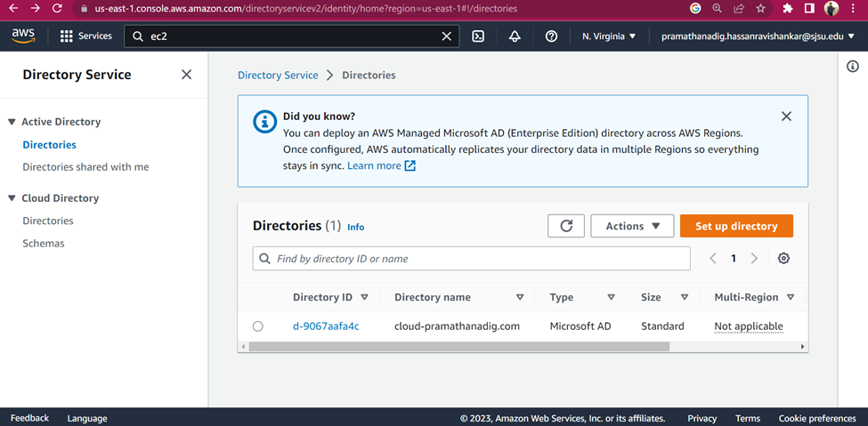Open table preferences gear

(783, 259)
